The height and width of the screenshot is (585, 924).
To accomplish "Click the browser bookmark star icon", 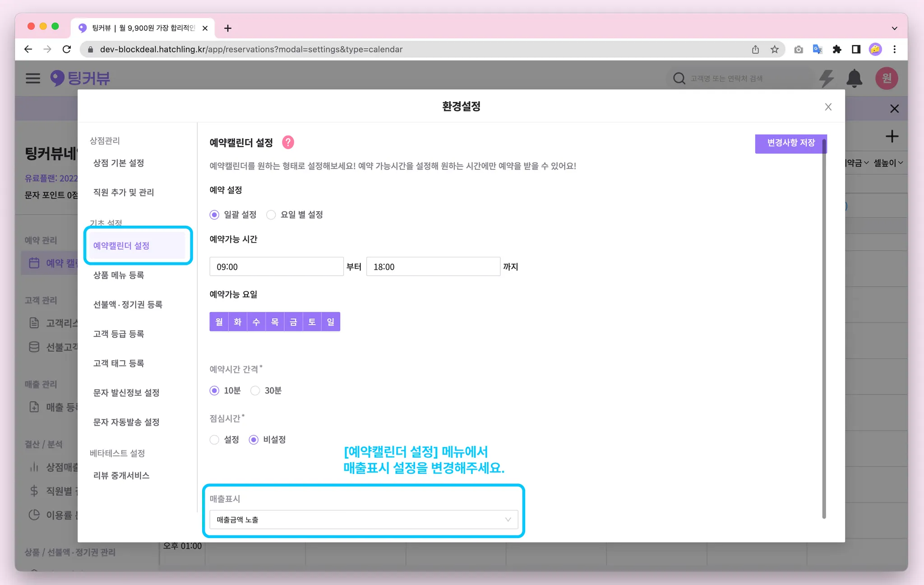I will pyautogui.click(x=775, y=50).
